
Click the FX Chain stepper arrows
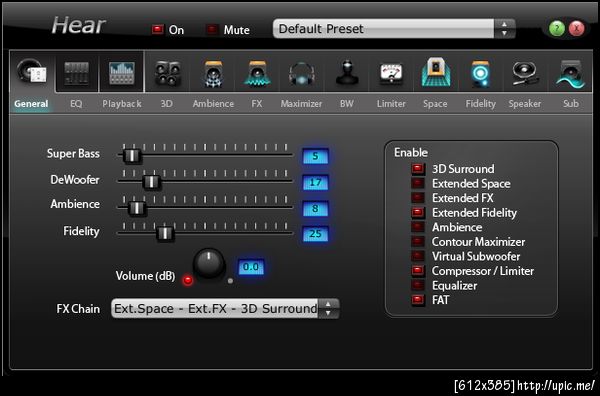pyautogui.click(x=328, y=308)
